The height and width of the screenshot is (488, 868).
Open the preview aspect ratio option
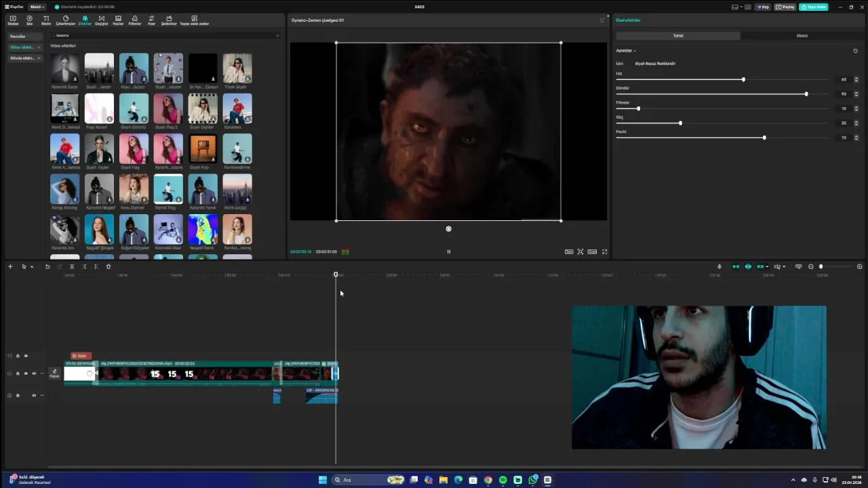tap(592, 251)
